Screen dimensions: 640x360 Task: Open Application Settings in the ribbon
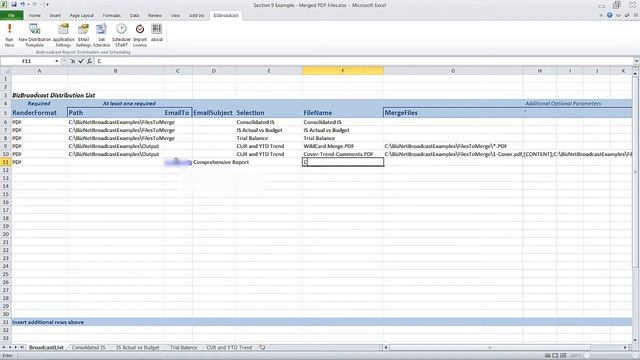coord(63,35)
